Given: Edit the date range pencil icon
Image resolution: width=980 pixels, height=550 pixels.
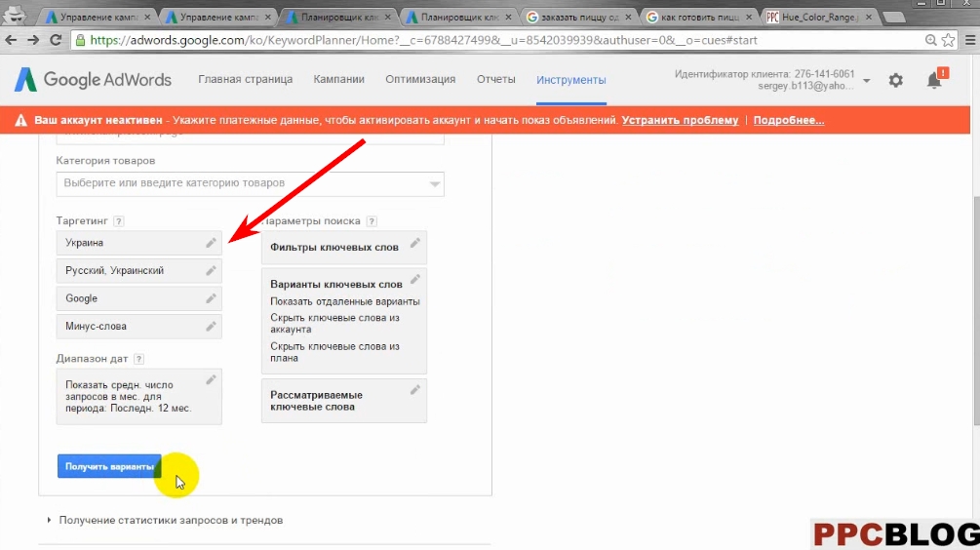Looking at the screenshot, I should (x=212, y=380).
